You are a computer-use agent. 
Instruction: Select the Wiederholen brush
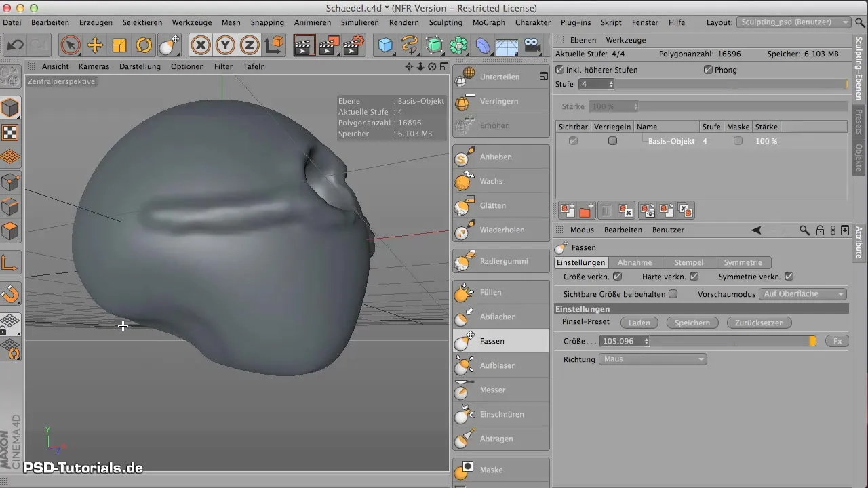click(x=501, y=230)
